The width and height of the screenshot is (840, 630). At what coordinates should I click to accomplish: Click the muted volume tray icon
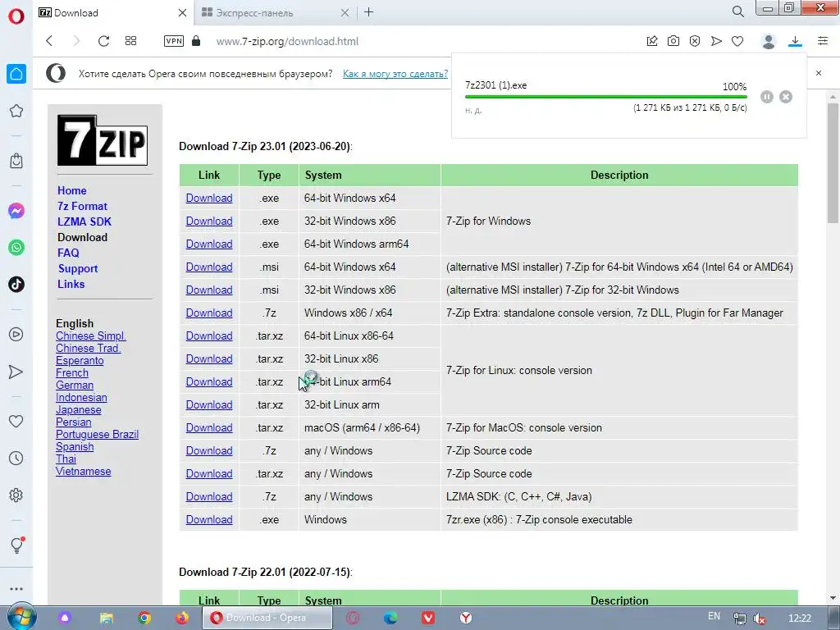point(759,619)
